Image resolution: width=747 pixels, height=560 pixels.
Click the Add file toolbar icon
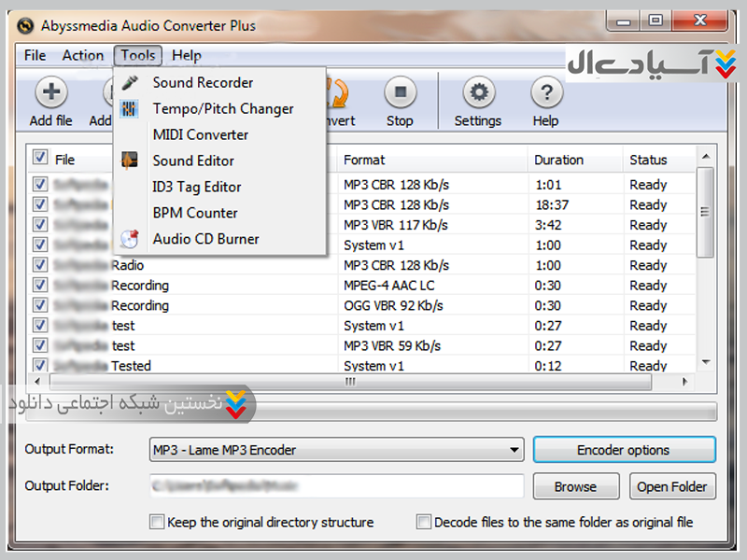50,93
